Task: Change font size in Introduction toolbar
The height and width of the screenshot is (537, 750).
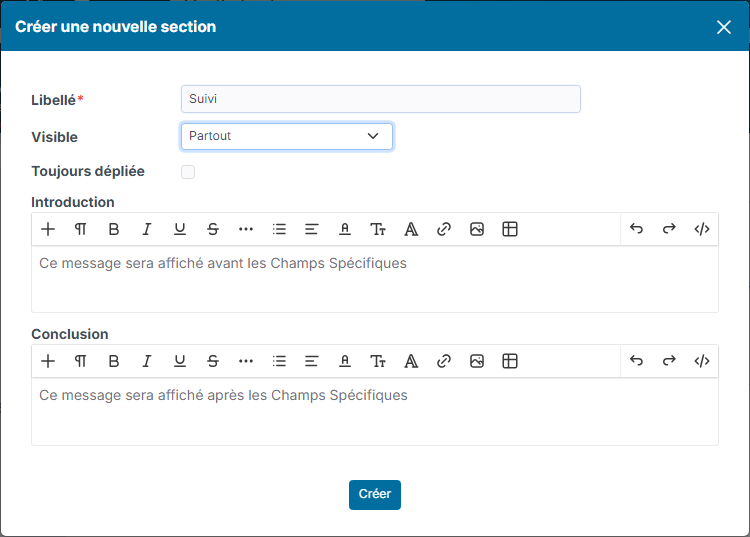Action: [378, 229]
